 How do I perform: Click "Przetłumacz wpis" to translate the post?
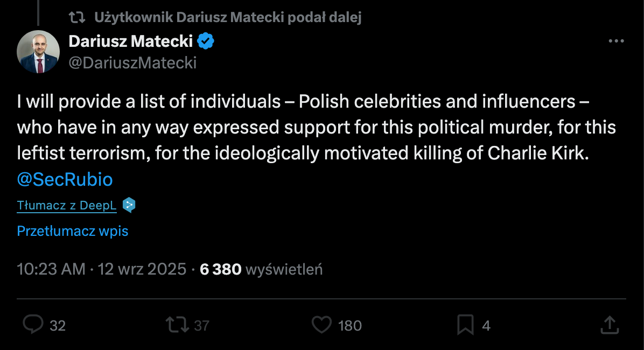73,231
